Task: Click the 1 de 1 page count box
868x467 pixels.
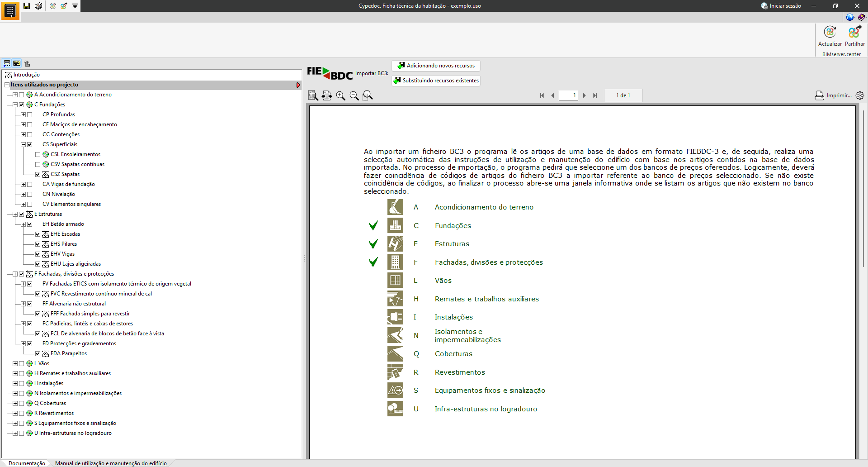Action: 623,95
